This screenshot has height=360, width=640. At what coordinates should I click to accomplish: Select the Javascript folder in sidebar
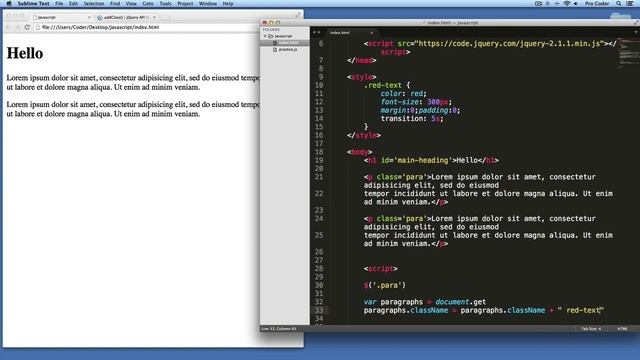coord(283,36)
